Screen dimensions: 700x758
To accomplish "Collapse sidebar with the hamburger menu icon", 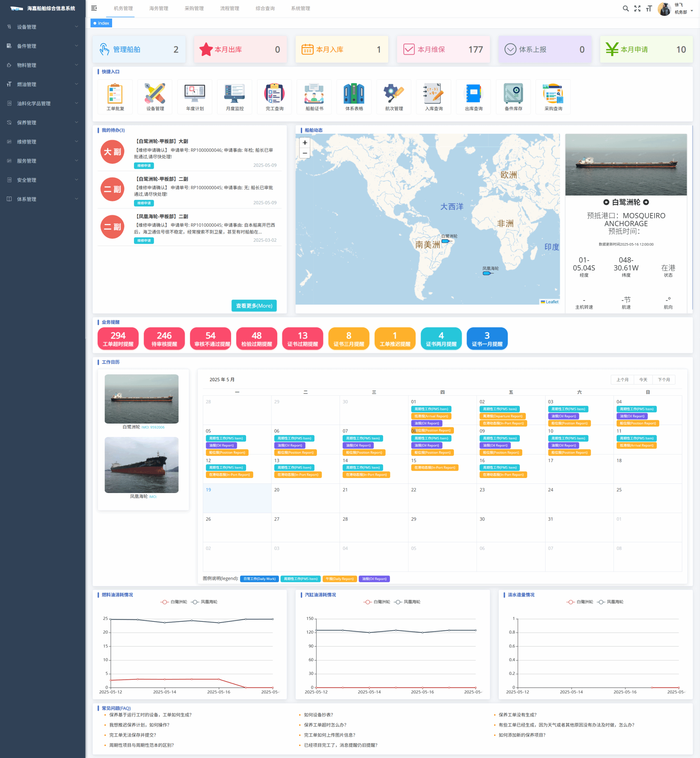I will point(94,8).
